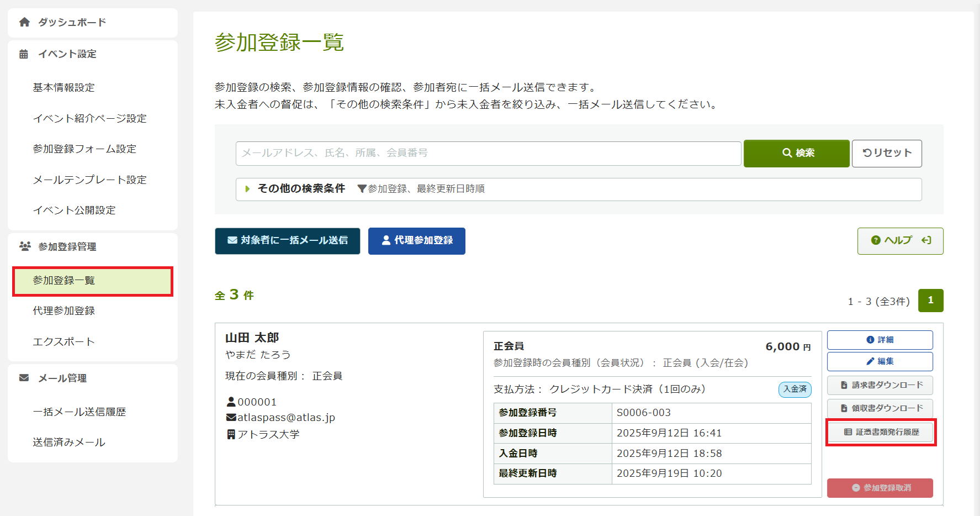Click the filter funnel icon in search conditions
980x516 pixels.
tap(362, 189)
